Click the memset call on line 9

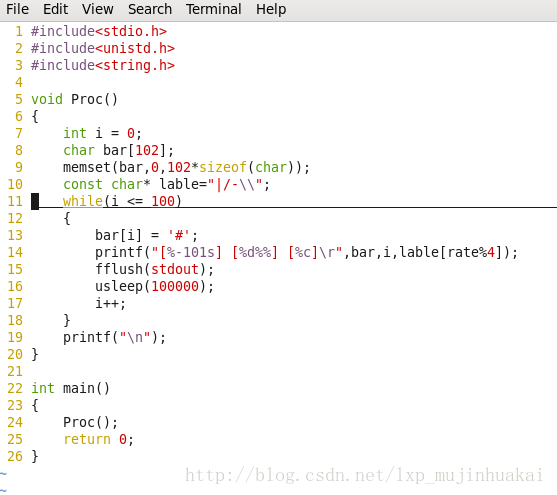[186, 167]
